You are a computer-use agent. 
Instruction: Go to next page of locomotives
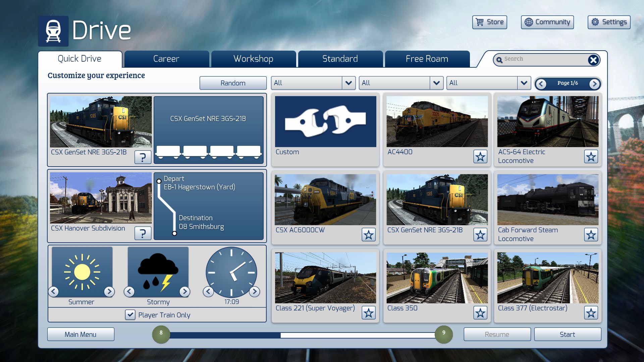pos(594,84)
